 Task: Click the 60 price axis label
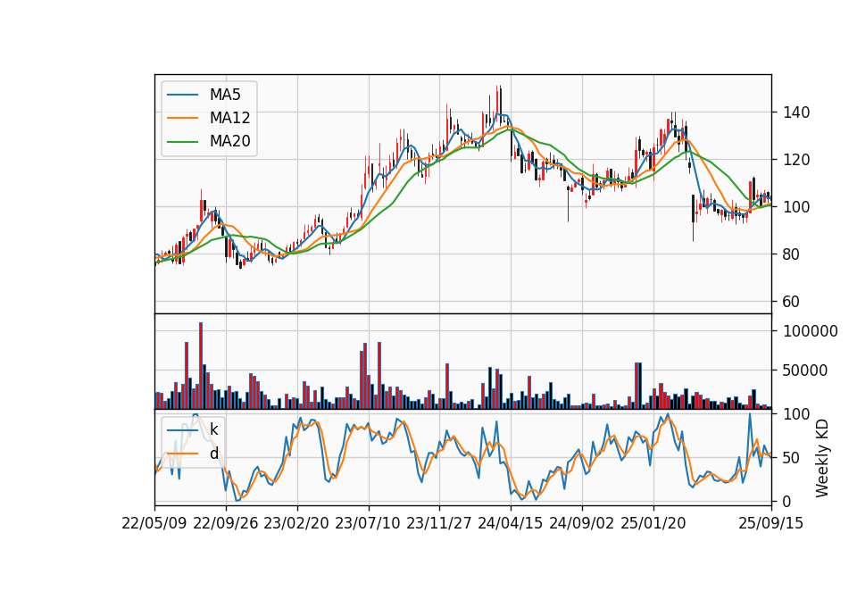point(792,302)
